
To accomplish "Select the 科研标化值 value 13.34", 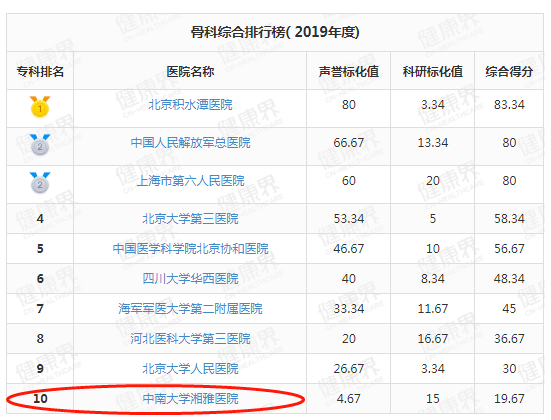I will [433, 143].
